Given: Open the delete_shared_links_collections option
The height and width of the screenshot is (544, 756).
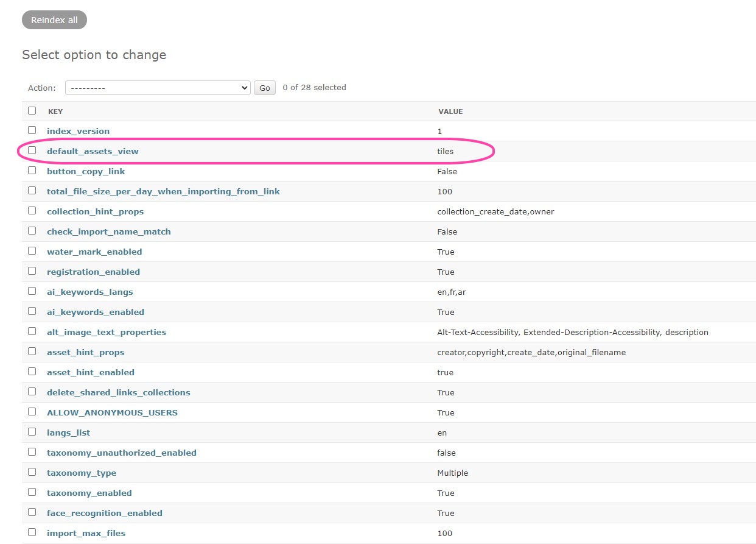Looking at the screenshot, I should (x=119, y=392).
